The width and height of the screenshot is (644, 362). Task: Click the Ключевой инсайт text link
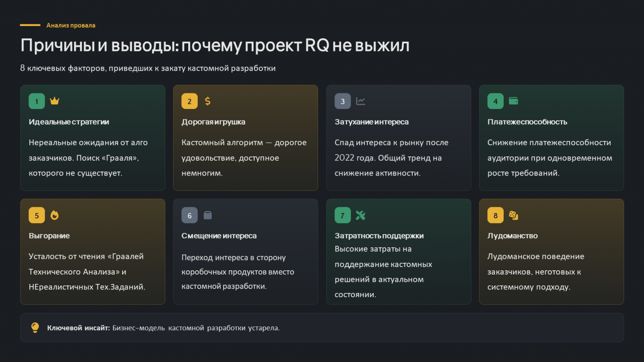click(78, 328)
